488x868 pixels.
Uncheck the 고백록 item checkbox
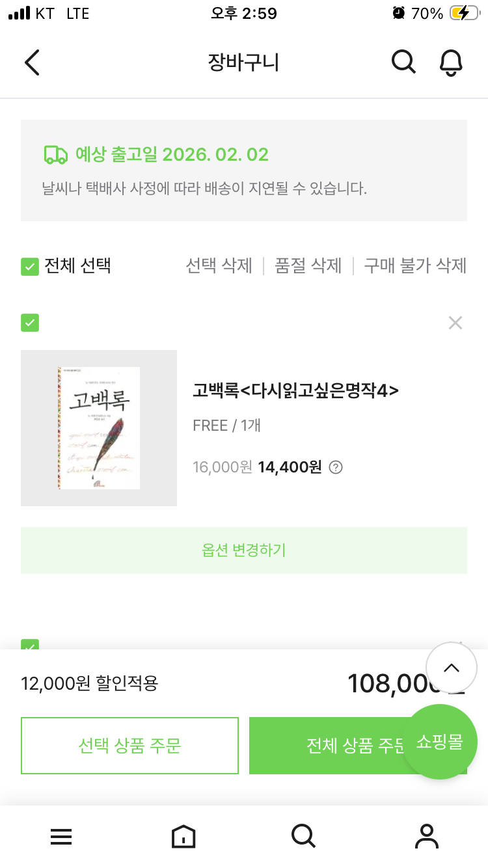30,323
